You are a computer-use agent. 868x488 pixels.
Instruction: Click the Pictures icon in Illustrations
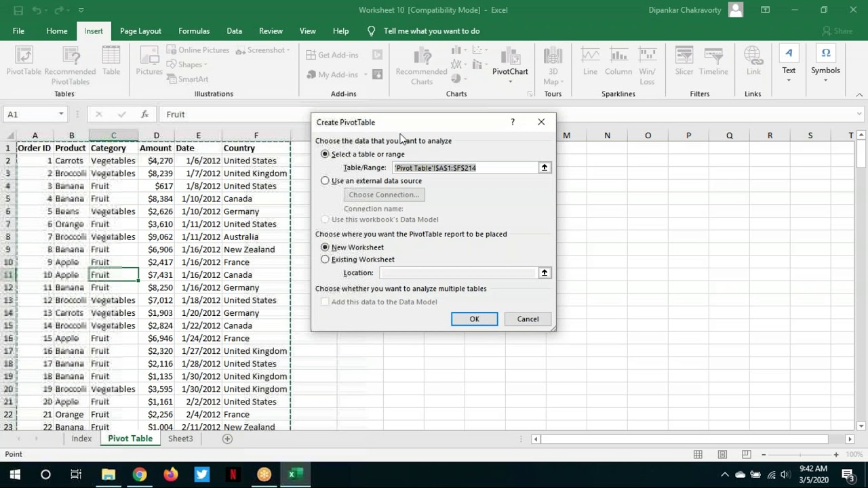click(149, 61)
